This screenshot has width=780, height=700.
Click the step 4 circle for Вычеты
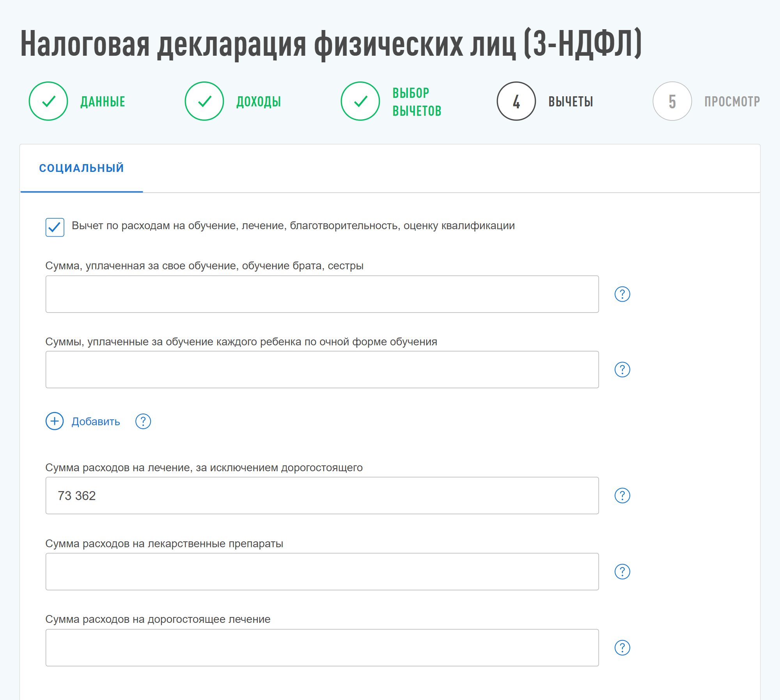(x=516, y=101)
